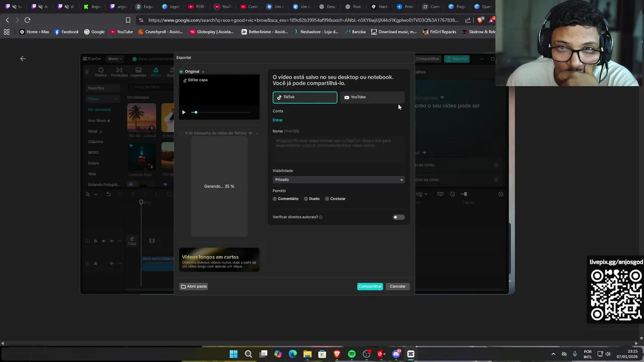Open the Windows Start menu
This screenshot has height=362, width=644.
coord(233,354)
